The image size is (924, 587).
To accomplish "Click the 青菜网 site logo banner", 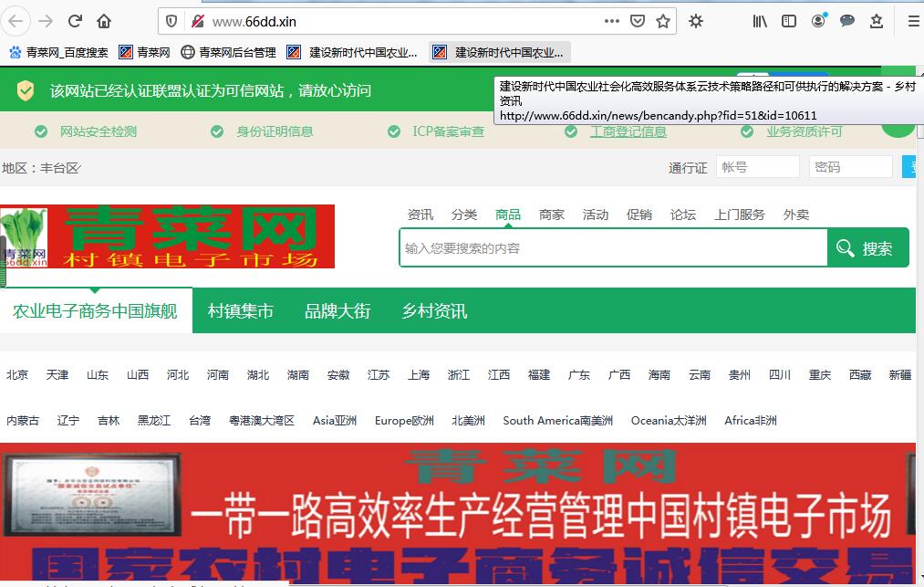I will click(x=167, y=236).
